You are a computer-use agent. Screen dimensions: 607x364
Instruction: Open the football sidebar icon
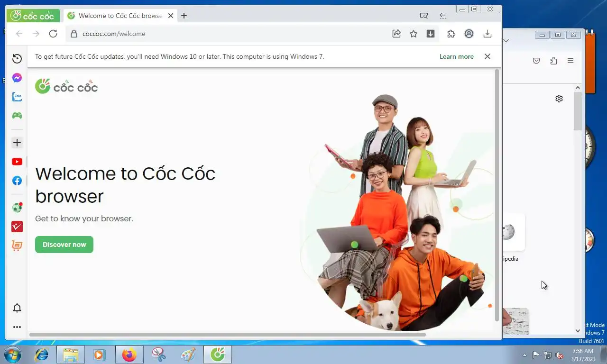(x=17, y=208)
